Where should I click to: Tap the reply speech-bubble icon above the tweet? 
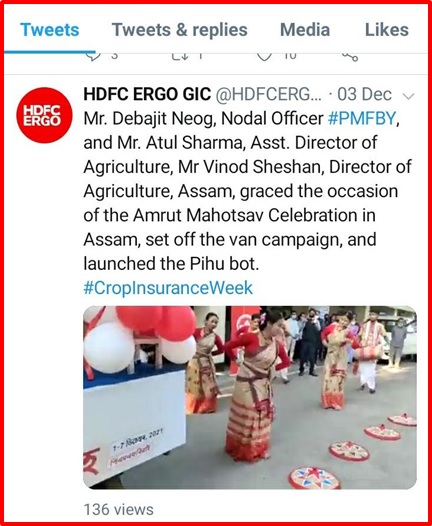click(93, 56)
